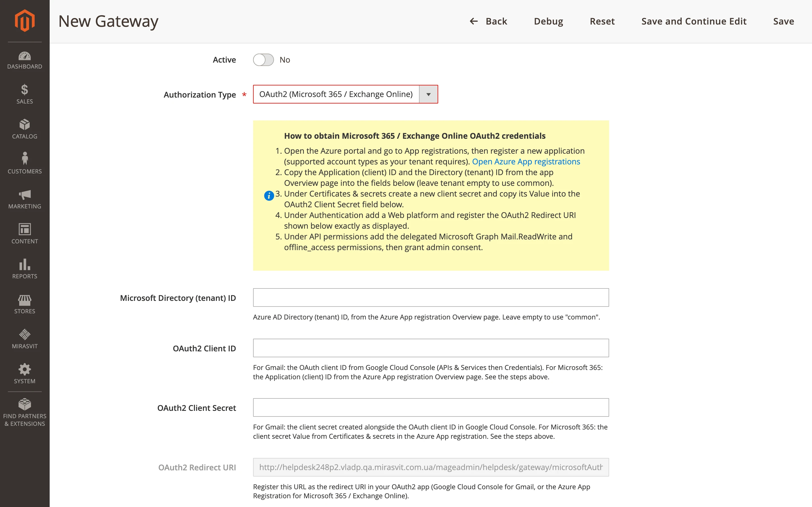The height and width of the screenshot is (507, 812).
Task: Click the Debug button
Action: 548,21
